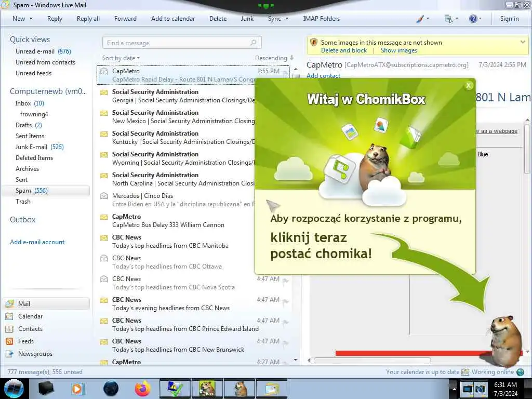This screenshot has height=399, width=532.
Task: Show hidden tray icons arrow
Action: [454, 389]
